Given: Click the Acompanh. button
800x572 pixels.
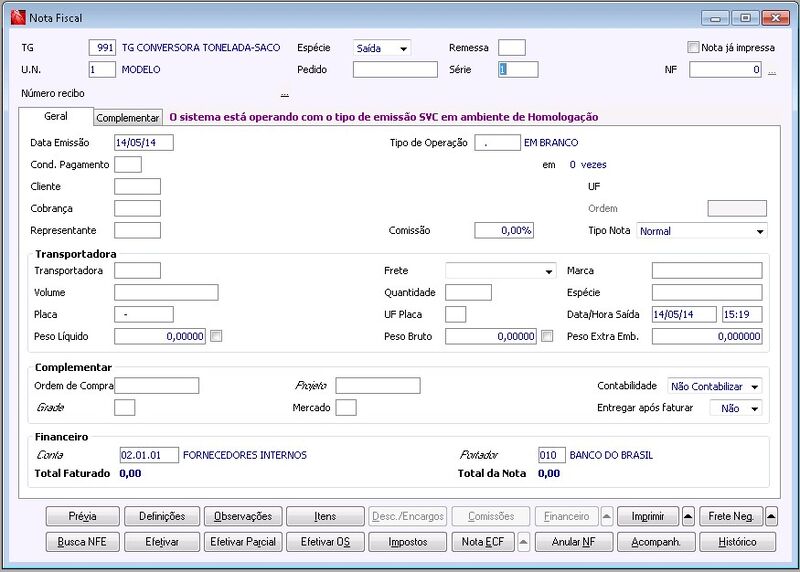Looking at the screenshot, I should [656, 542].
